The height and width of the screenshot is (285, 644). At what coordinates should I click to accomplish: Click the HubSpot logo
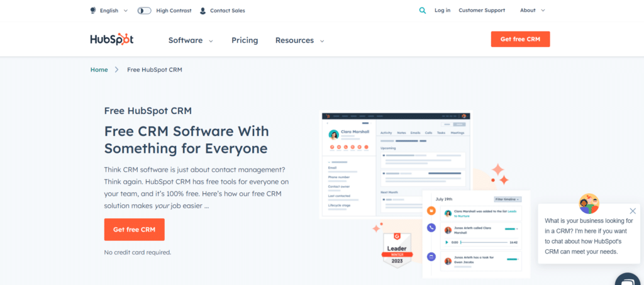point(112,40)
